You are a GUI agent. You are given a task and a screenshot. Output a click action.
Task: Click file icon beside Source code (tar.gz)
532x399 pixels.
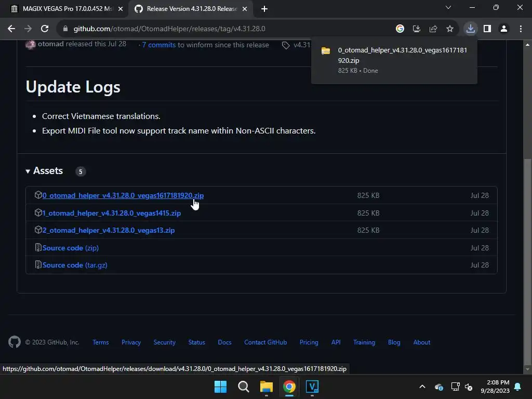(38, 264)
